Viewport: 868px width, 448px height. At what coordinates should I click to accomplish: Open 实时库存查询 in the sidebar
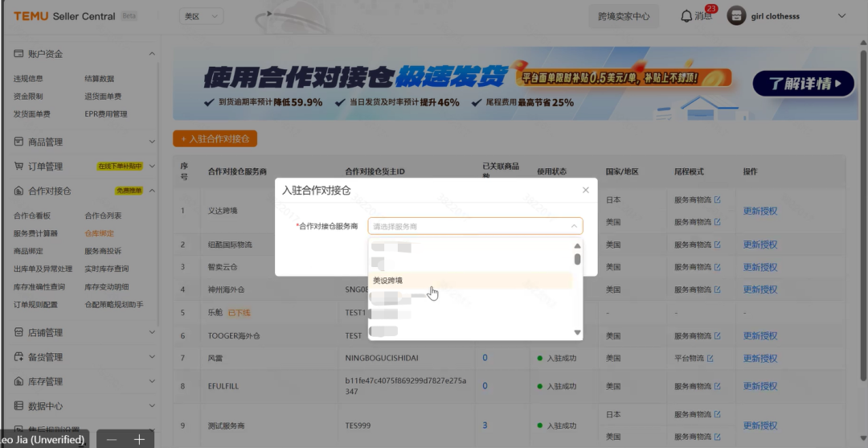107,269
